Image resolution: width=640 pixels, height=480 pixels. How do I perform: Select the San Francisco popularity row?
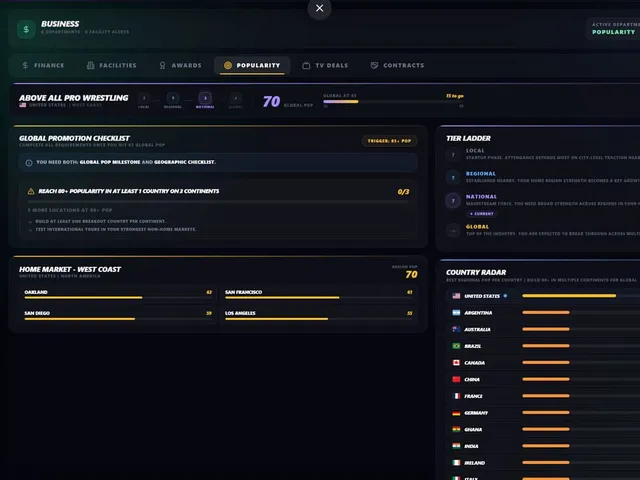[319, 294]
